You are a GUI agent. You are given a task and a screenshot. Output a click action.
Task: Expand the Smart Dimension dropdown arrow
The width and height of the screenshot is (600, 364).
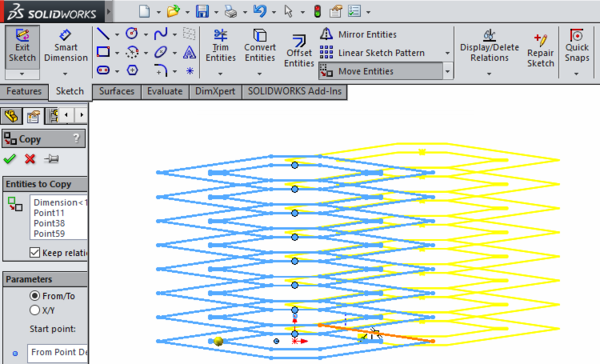[65, 74]
